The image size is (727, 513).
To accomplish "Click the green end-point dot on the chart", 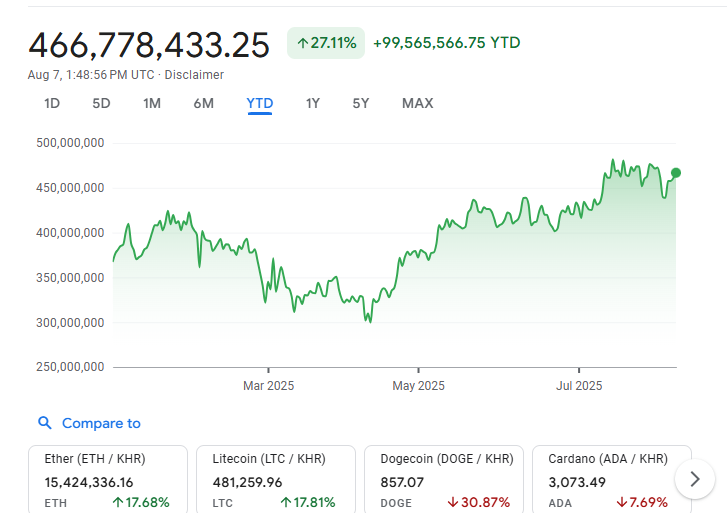I will [x=676, y=173].
